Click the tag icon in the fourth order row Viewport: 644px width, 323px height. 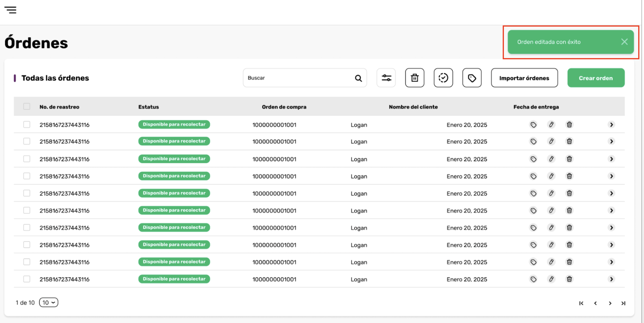click(x=533, y=176)
